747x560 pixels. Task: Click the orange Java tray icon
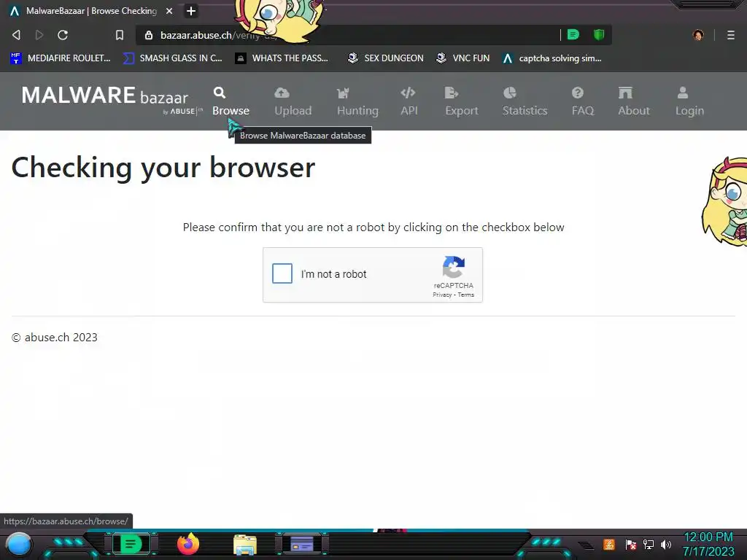(x=609, y=544)
